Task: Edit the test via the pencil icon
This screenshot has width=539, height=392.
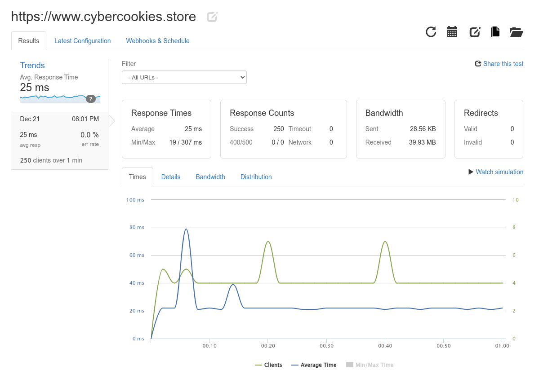Action: tap(475, 32)
